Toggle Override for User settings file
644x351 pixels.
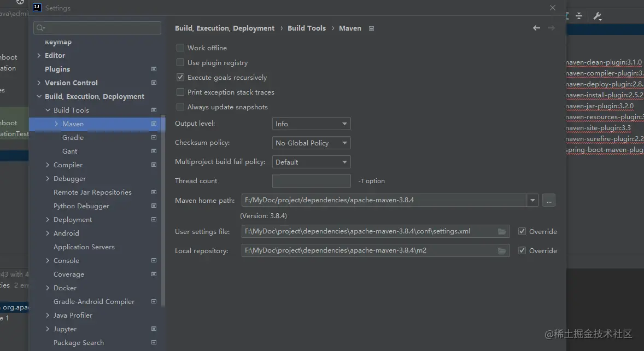[522, 231]
